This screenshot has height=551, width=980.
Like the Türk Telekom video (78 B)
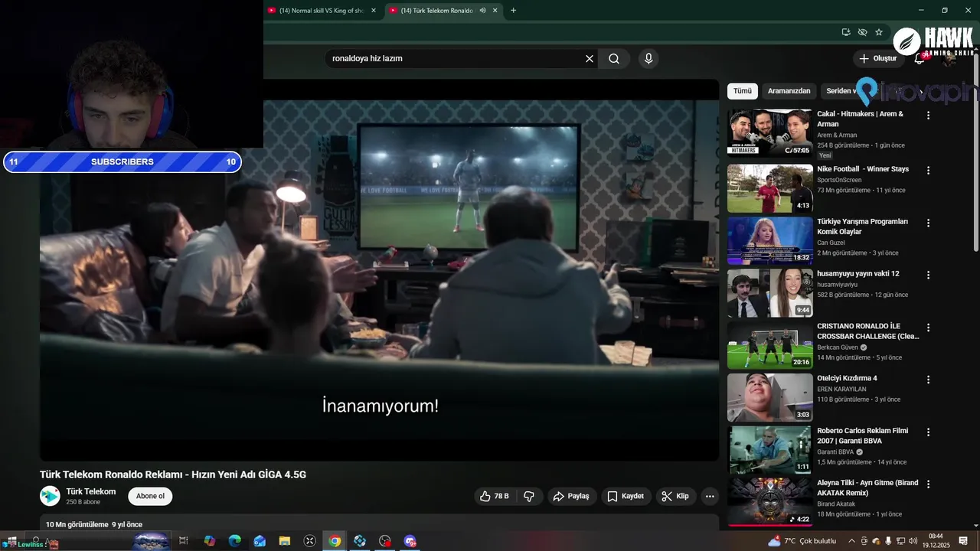point(495,496)
